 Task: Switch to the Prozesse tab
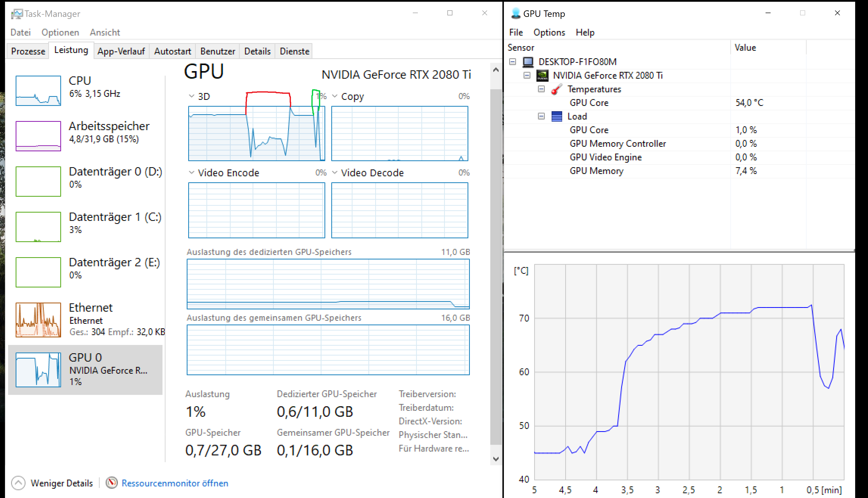click(x=28, y=51)
